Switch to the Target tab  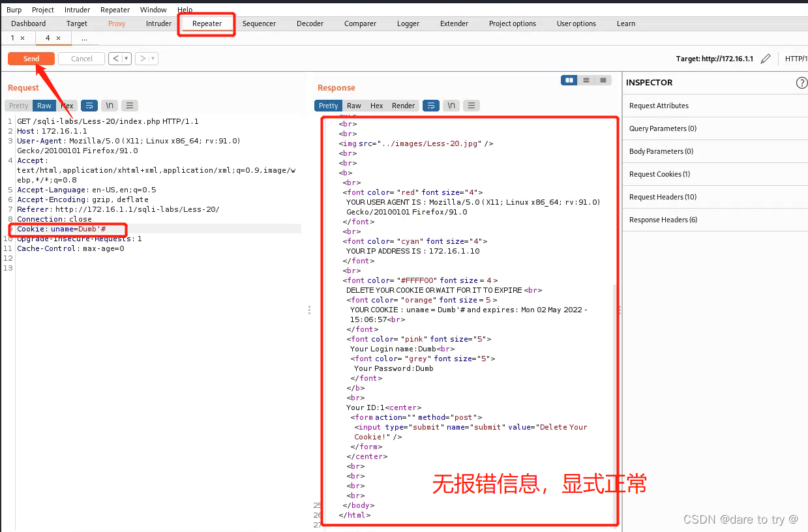[77, 23]
